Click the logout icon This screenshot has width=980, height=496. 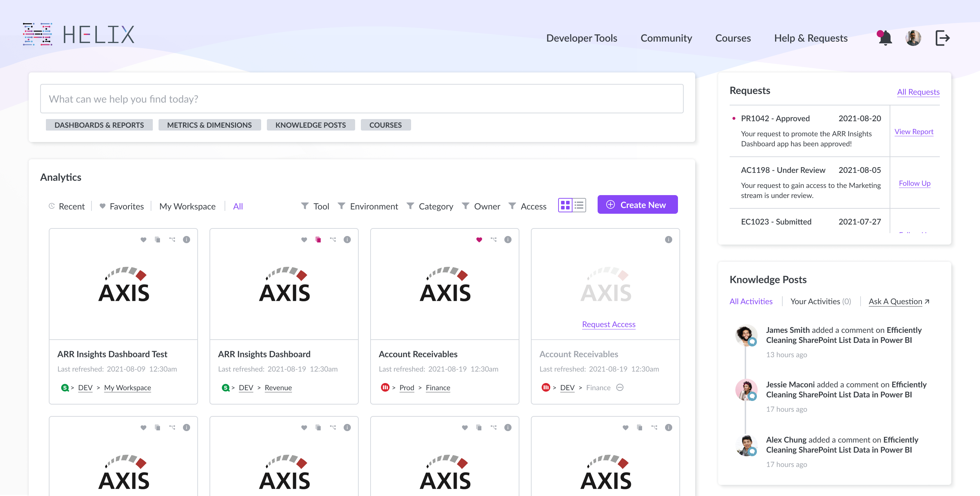[x=942, y=38]
